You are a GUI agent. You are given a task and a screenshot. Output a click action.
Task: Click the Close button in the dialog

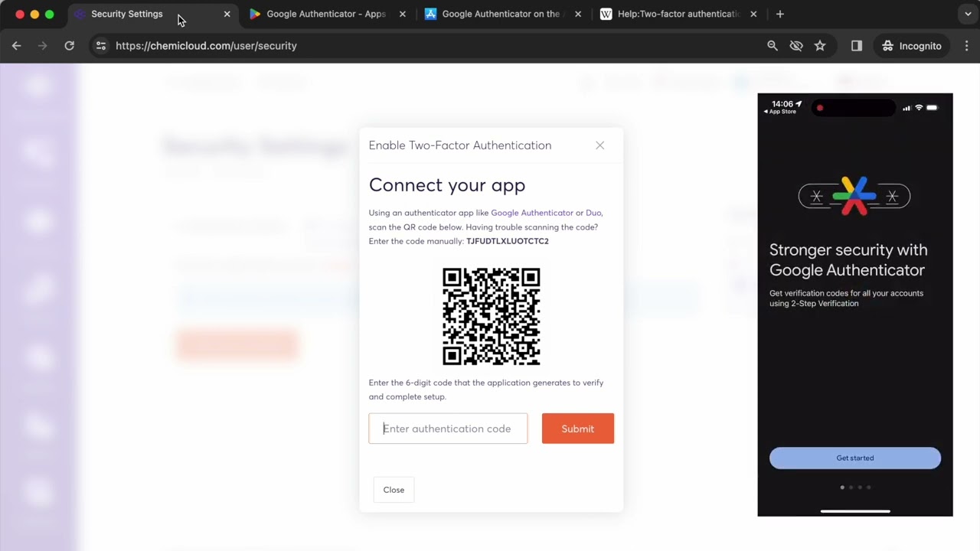[x=394, y=490]
